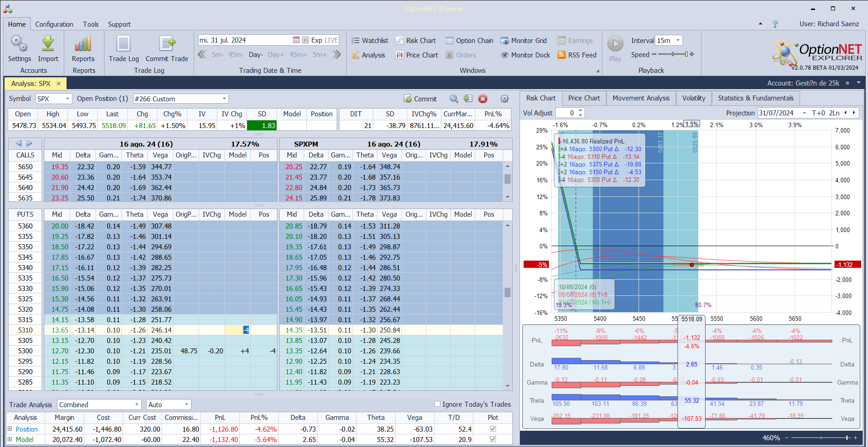Open the Configuration ribbon tab
This screenshot has height=447, width=868.
tap(54, 24)
